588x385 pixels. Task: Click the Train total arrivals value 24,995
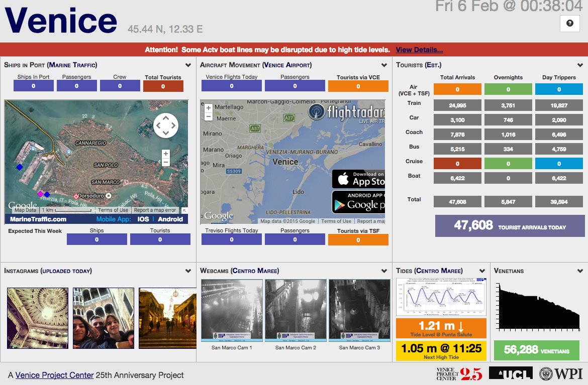(457, 105)
